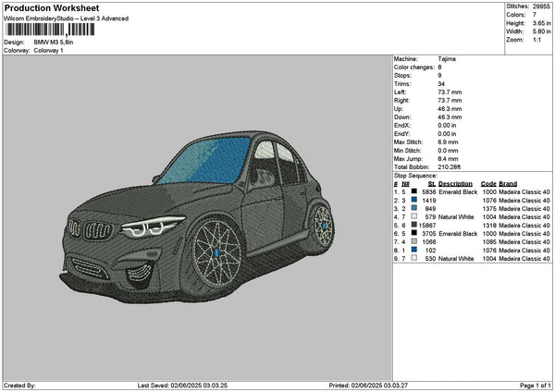The height and width of the screenshot is (392, 555).
Task: Select the Emerald Black text in stop 6
Action: coord(458,233)
